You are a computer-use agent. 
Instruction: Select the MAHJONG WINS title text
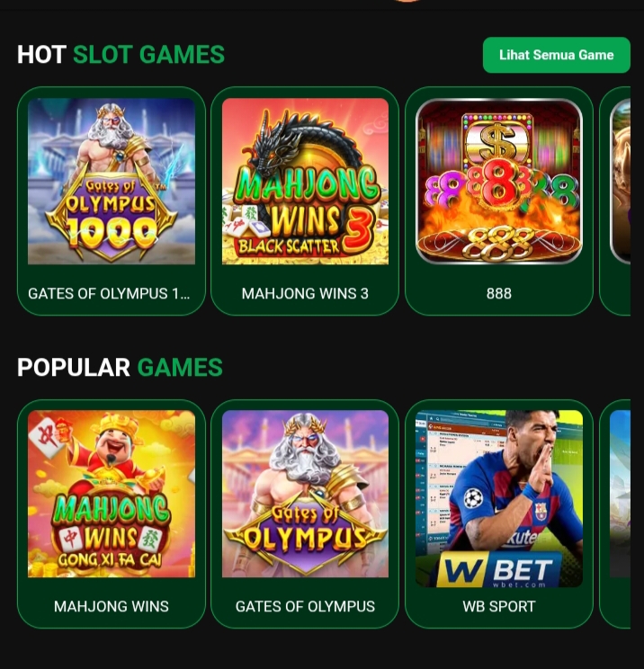112,606
